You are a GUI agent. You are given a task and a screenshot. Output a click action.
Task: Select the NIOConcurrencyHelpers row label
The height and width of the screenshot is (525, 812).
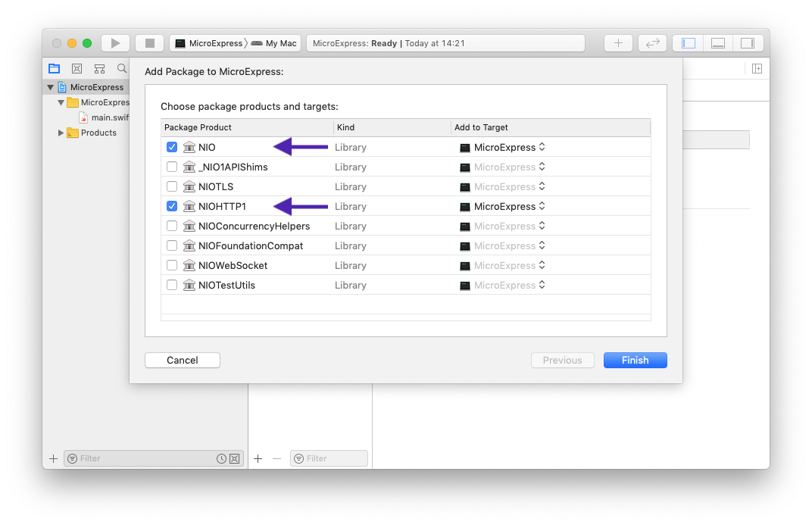pyautogui.click(x=254, y=226)
